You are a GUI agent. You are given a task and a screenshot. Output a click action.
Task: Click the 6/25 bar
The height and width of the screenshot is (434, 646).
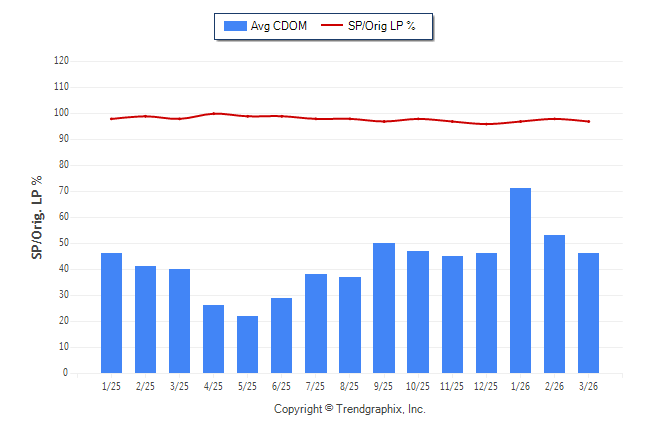tap(281, 335)
